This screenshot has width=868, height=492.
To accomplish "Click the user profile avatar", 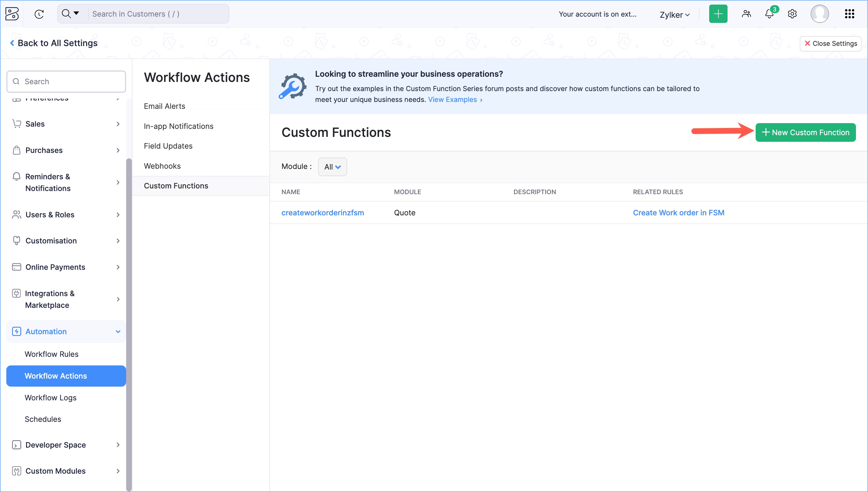I will tap(819, 14).
